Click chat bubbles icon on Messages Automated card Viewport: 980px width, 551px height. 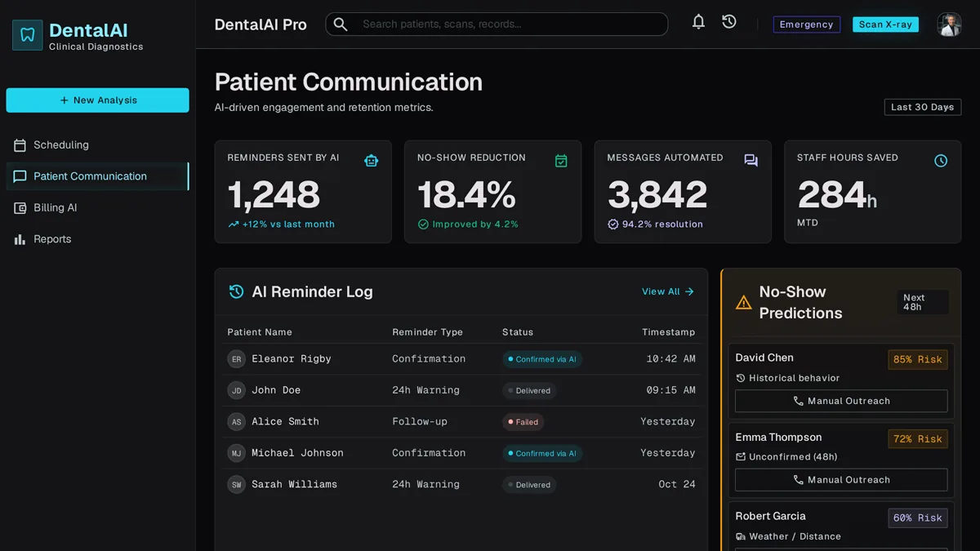pyautogui.click(x=751, y=161)
